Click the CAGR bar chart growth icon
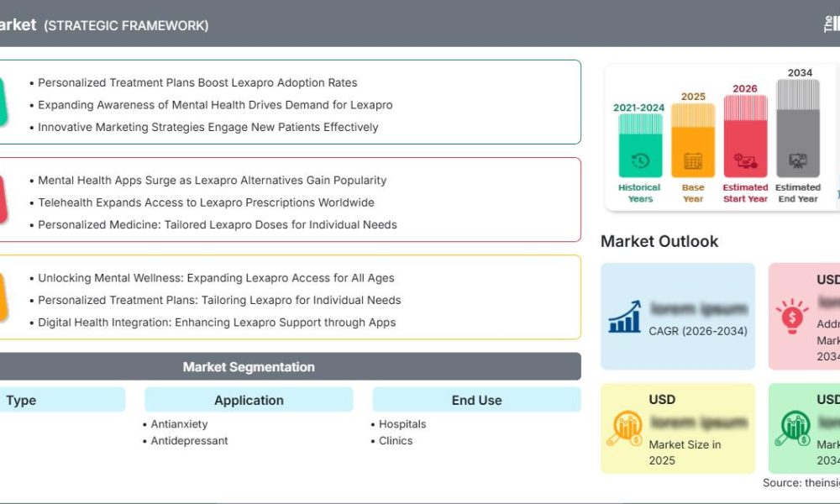 click(x=625, y=317)
